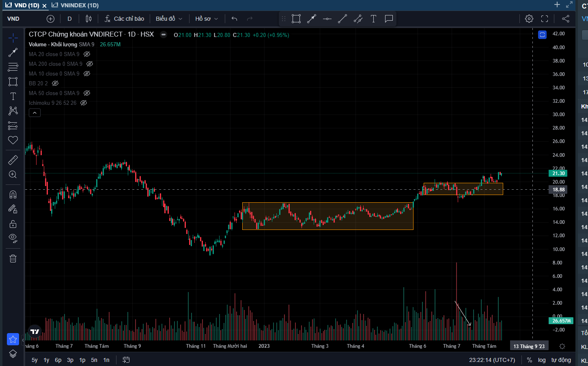Enter fullscreen mode icon

click(x=545, y=19)
